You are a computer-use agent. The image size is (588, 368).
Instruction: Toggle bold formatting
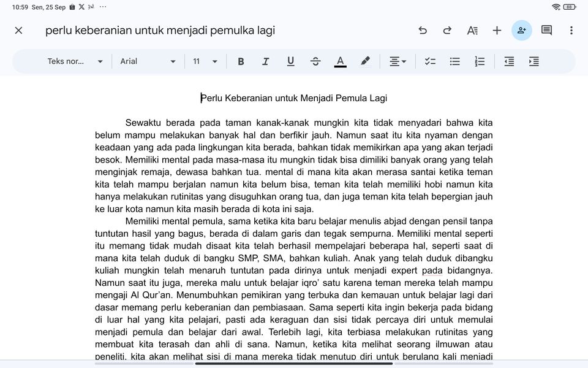pyautogui.click(x=241, y=61)
